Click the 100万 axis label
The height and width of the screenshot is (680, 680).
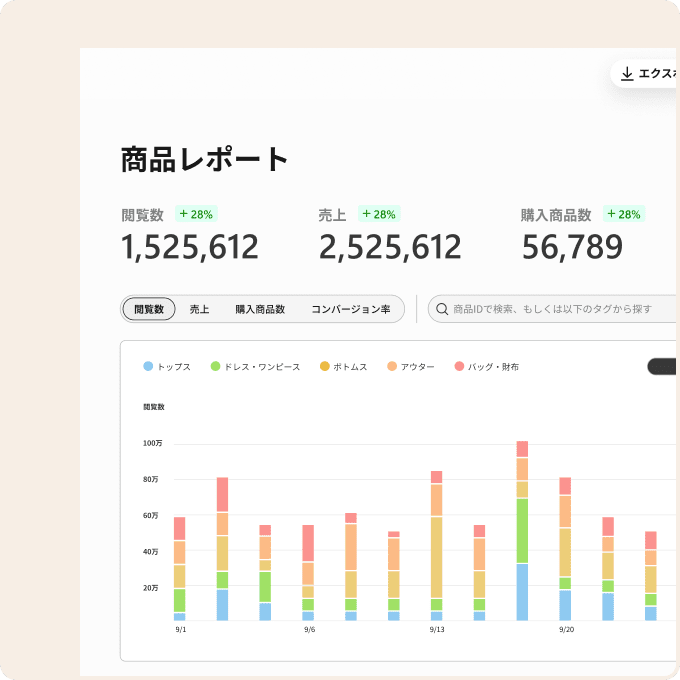(153, 443)
